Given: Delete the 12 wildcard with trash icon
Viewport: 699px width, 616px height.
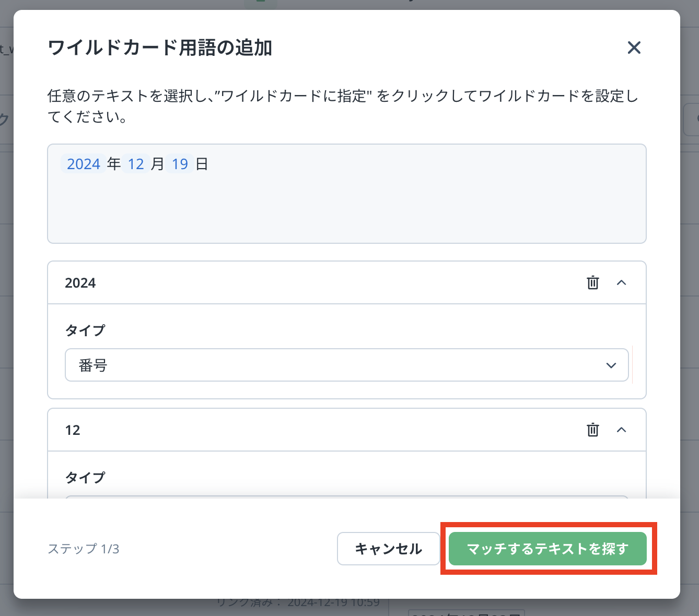Looking at the screenshot, I should point(592,430).
